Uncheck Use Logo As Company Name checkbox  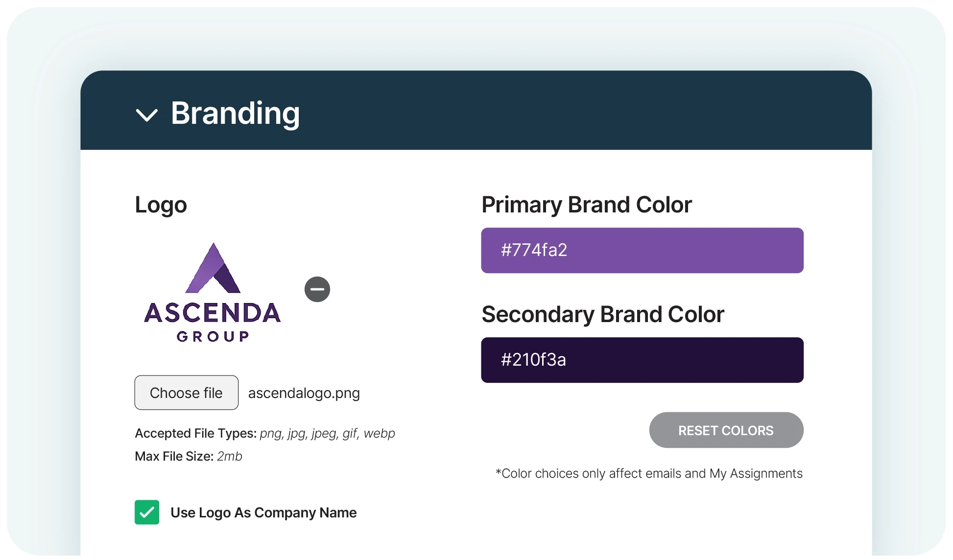[147, 512]
